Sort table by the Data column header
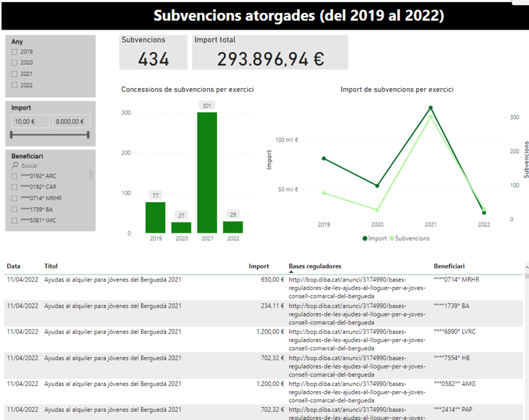This screenshot has height=420, width=529. pyautogui.click(x=14, y=266)
